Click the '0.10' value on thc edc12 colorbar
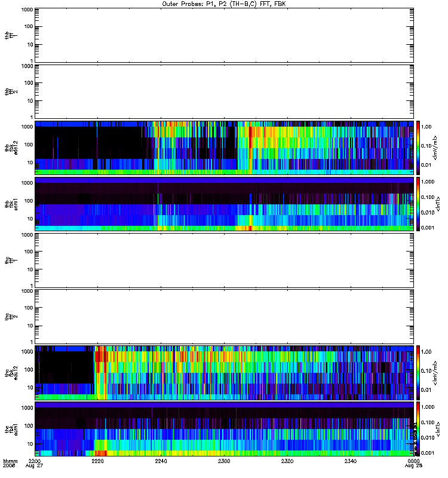 pyautogui.click(x=426, y=371)
